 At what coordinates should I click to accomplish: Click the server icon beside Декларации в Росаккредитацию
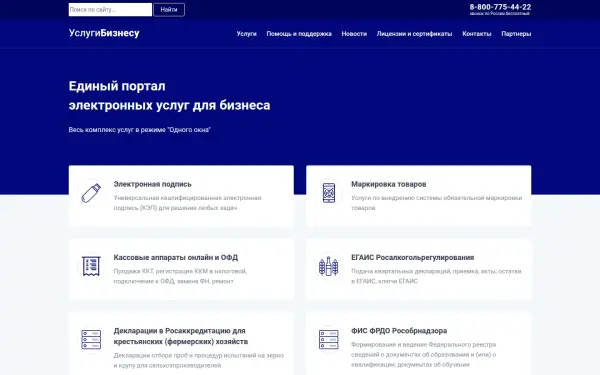[x=91, y=339]
